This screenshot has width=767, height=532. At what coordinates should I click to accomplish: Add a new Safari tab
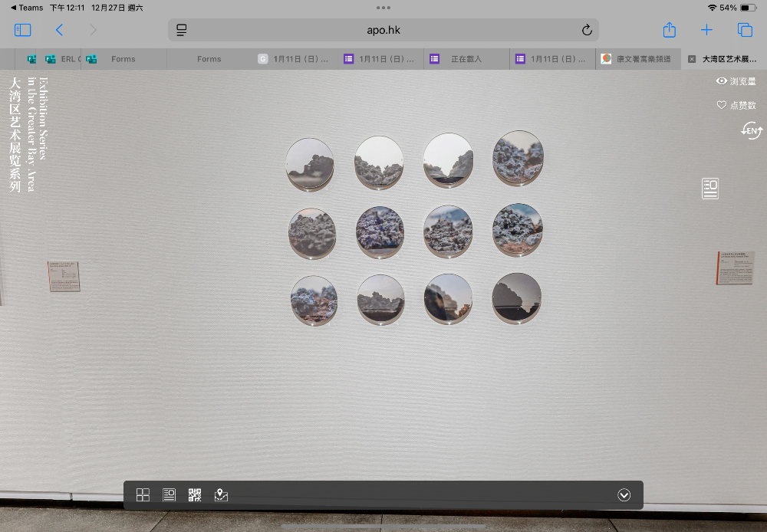[x=706, y=30]
